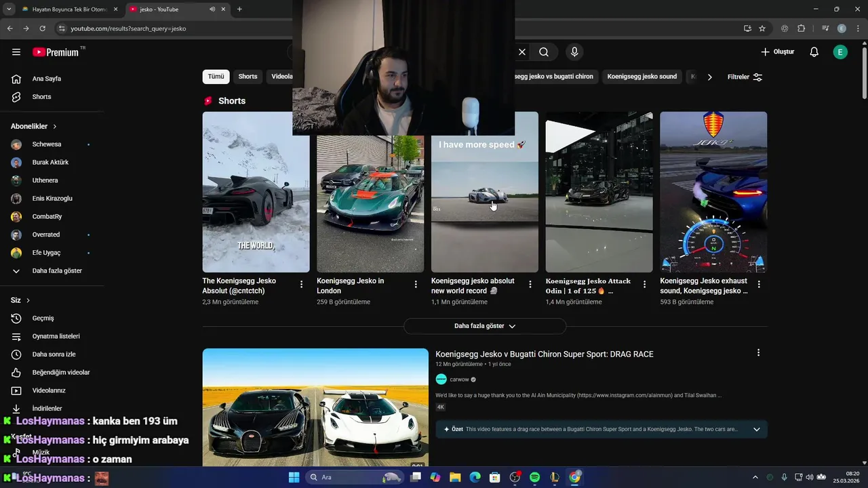Screen dimensions: 868x488
Task: Play the drag race video thumbnail
Action: point(315,407)
